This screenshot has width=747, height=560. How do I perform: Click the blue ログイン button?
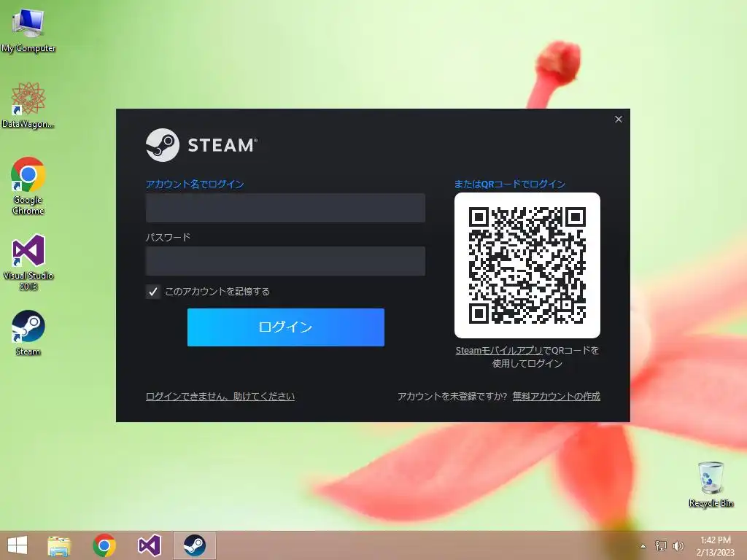tap(286, 327)
